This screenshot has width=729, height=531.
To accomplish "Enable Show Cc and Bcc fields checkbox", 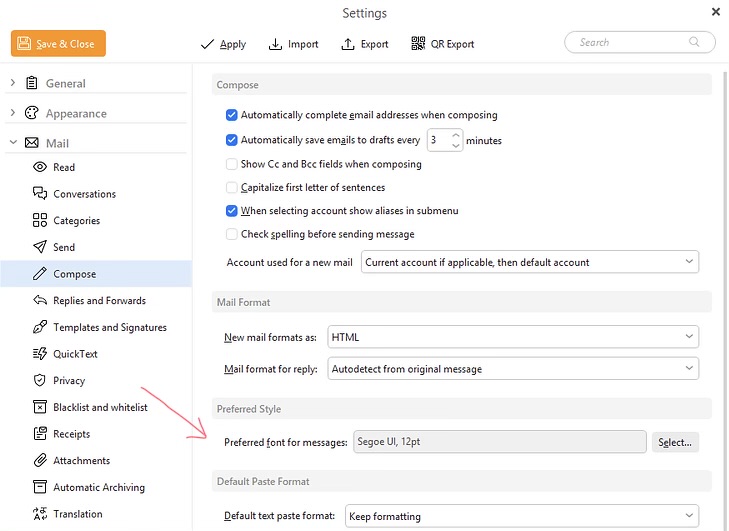I will [x=231, y=164].
